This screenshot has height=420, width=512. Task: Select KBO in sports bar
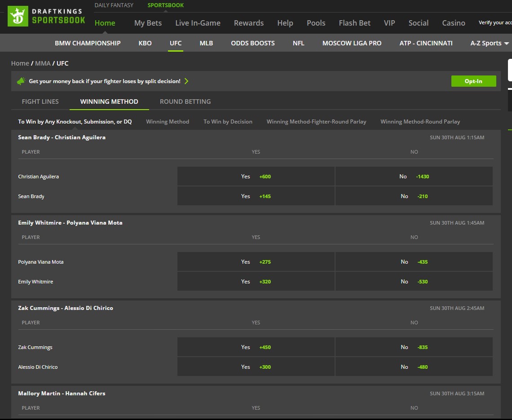click(x=145, y=43)
